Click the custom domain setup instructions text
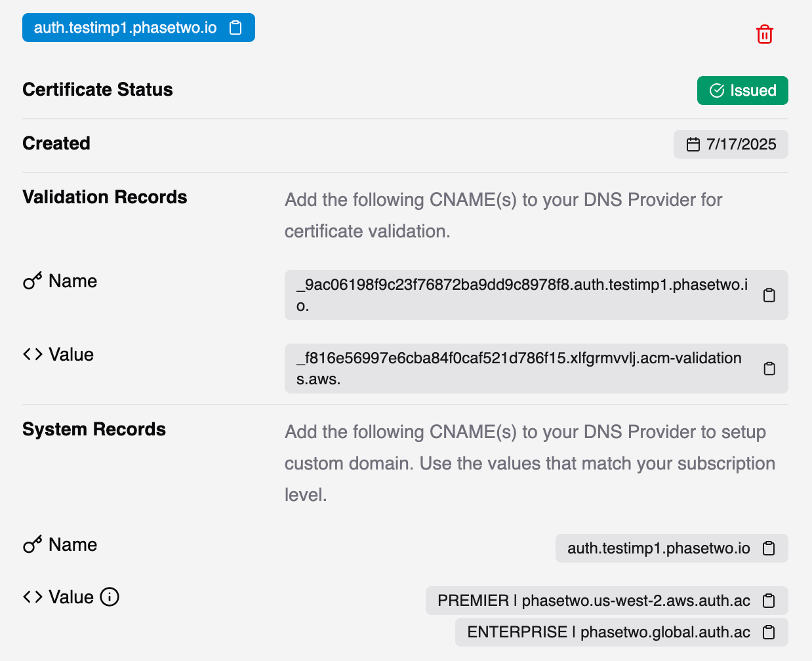 click(530, 463)
